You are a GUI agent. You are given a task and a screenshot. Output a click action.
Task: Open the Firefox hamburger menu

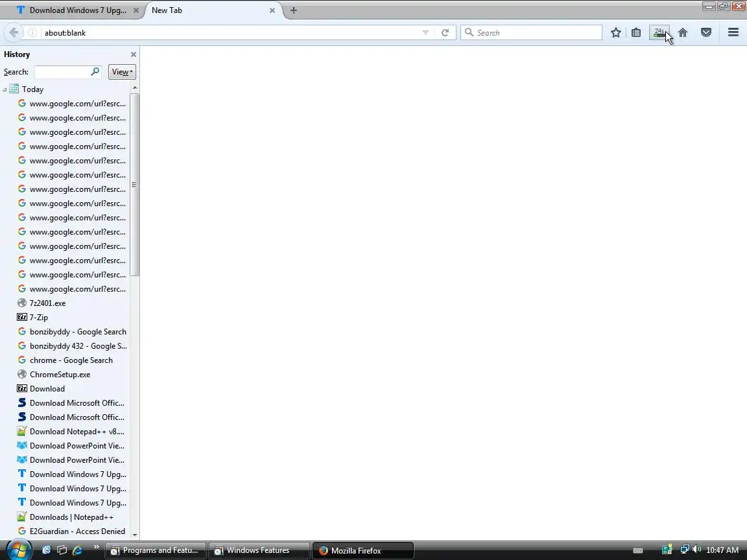[x=733, y=32]
